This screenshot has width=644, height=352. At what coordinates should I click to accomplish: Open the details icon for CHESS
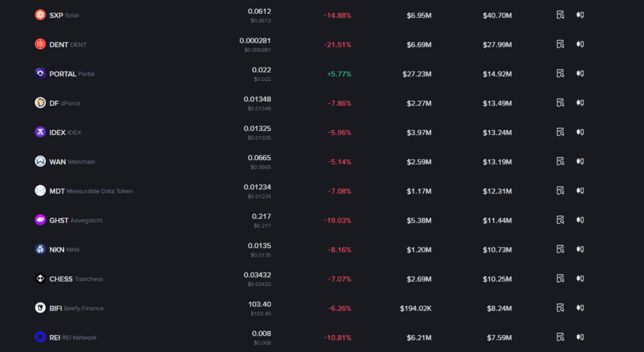click(x=560, y=278)
